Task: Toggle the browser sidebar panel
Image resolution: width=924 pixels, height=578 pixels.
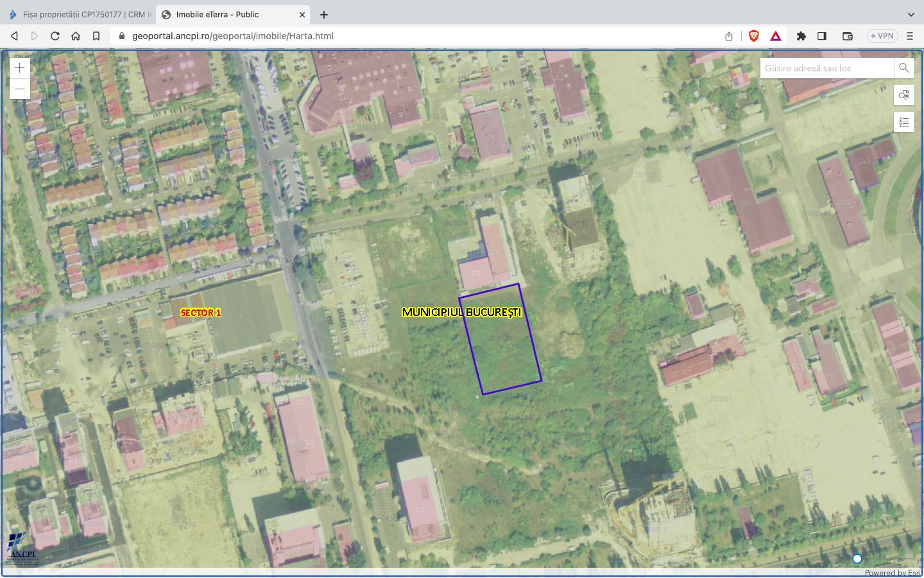Action: [822, 36]
